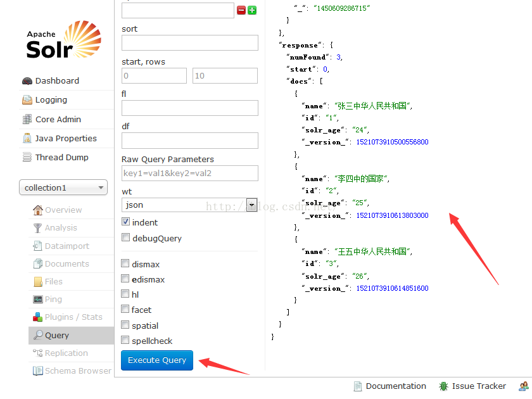Viewport: 532px width, 399px height.
Task: Click the Core Admin server icon
Action: [27, 120]
